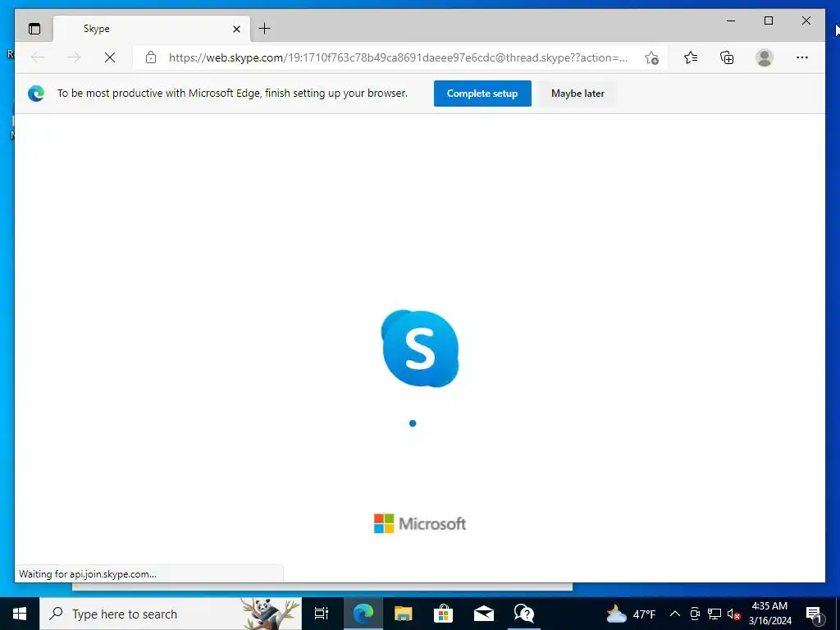Stop loading the page
This screenshot has width=840, height=630.
pyautogui.click(x=110, y=57)
